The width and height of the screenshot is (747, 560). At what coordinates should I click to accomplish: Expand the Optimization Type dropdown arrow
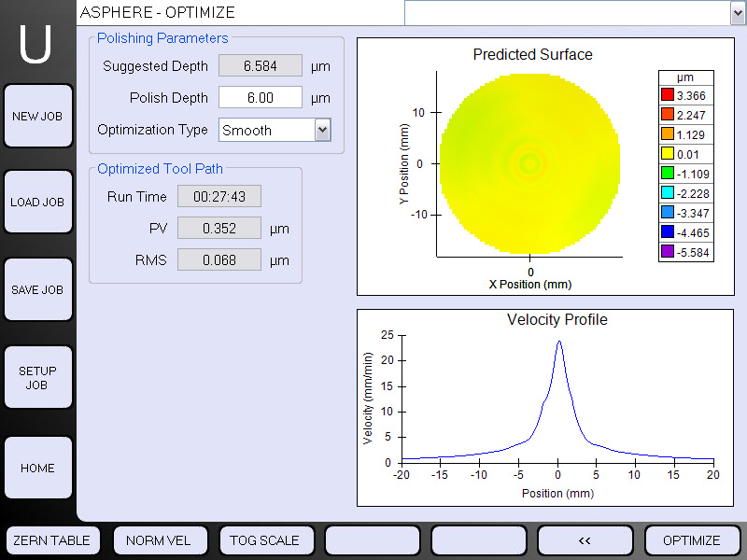coord(322,131)
